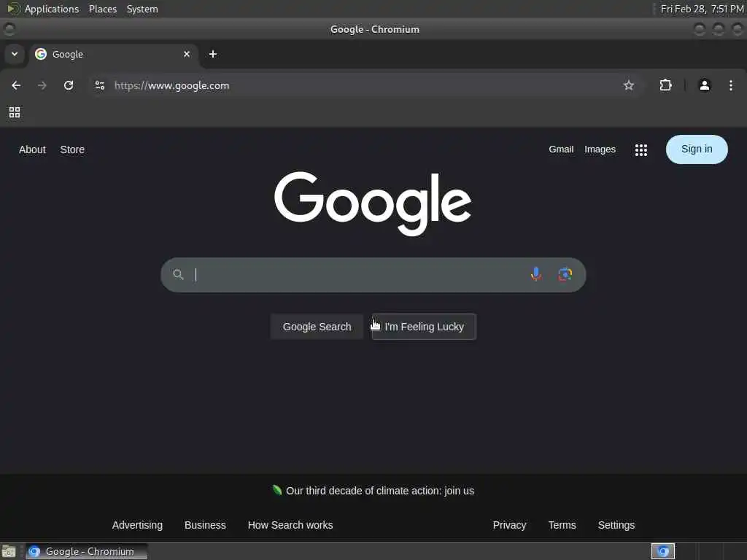
Task: Open the Privacy footer link
Action: pyautogui.click(x=509, y=525)
